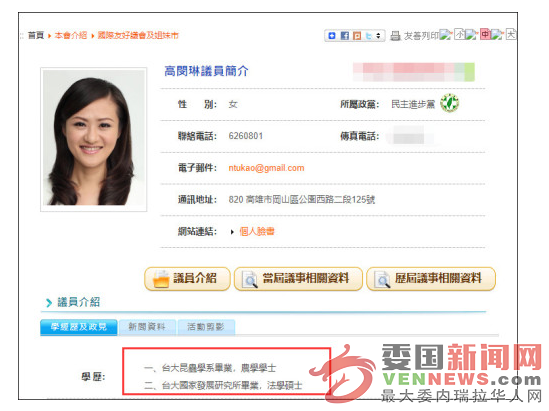
Task: Open 當屆議事相關資料 button
Action: click(298, 279)
